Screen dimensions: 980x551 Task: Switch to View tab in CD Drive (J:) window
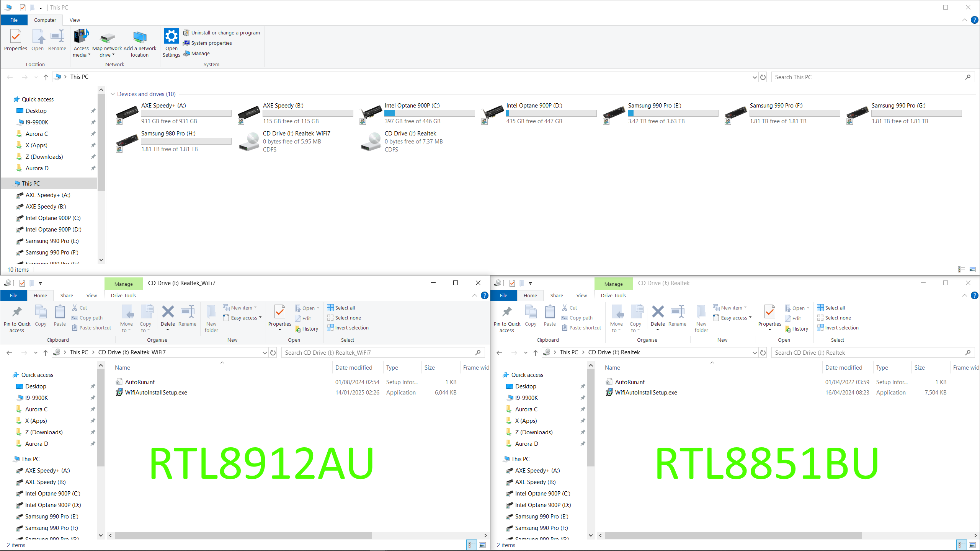(x=581, y=295)
